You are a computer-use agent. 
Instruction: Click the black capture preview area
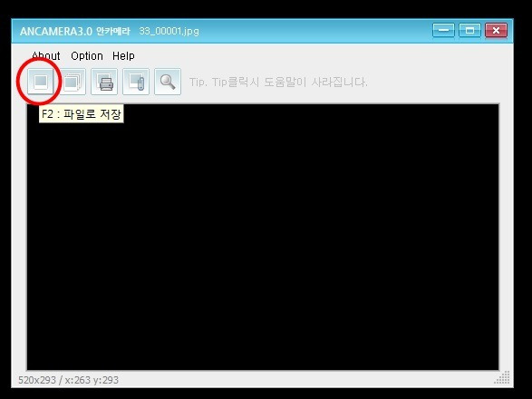[x=263, y=237]
